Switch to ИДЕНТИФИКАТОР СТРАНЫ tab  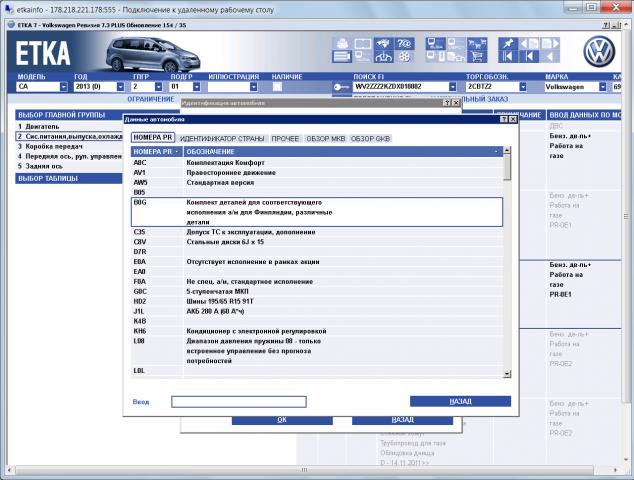[x=222, y=139]
